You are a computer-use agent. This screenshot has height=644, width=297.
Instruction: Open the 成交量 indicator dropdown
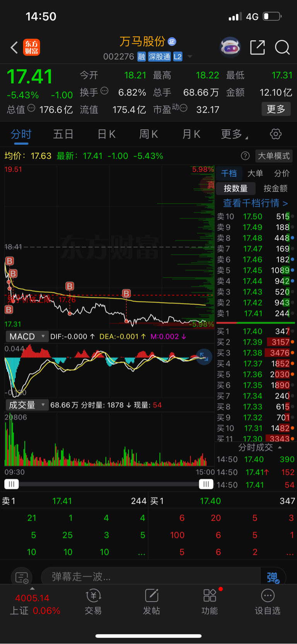pyautogui.click(x=27, y=405)
